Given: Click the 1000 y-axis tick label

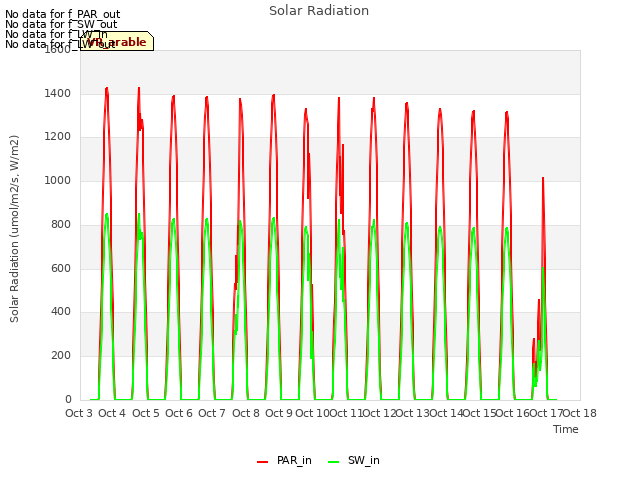Looking at the screenshot, I should (58, 180).
